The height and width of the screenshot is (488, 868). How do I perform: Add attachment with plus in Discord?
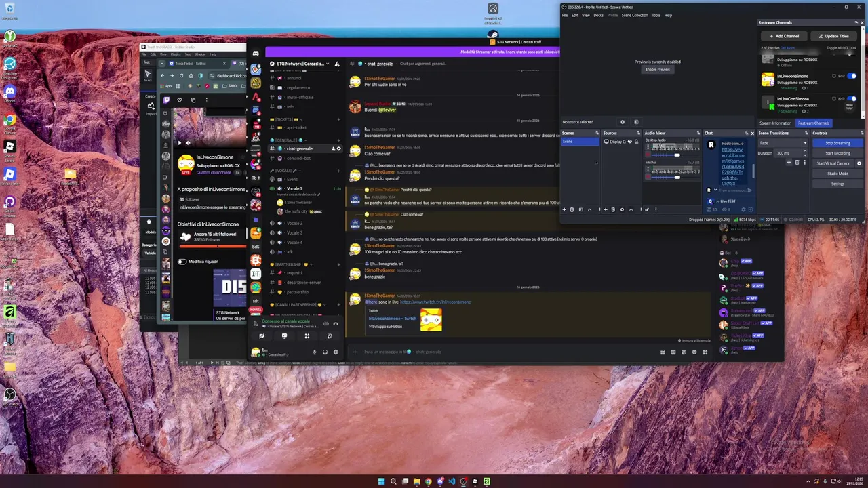point(354,352)
